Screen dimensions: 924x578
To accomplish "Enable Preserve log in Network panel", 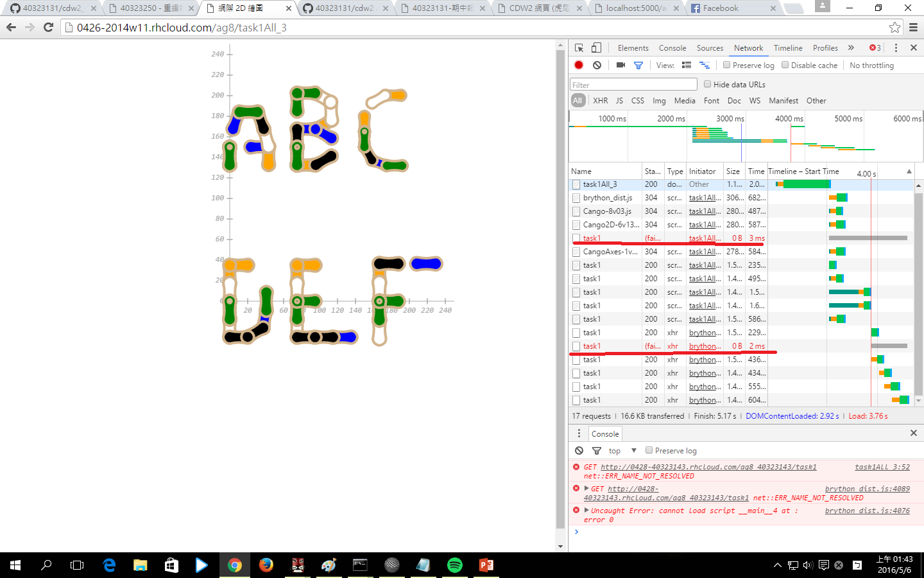I will (727, 65).
